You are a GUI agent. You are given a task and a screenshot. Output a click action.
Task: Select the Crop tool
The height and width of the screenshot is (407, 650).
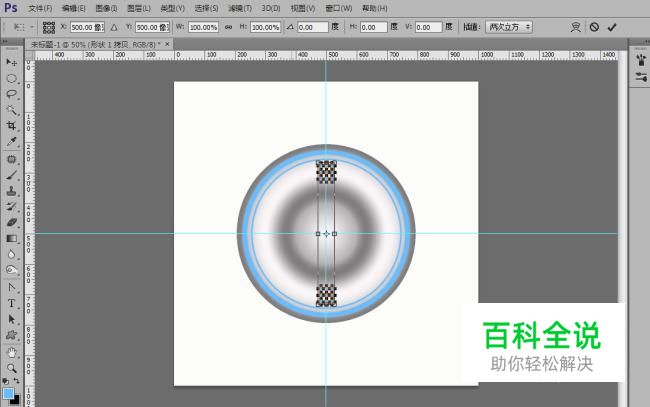[x=11, y=126]
